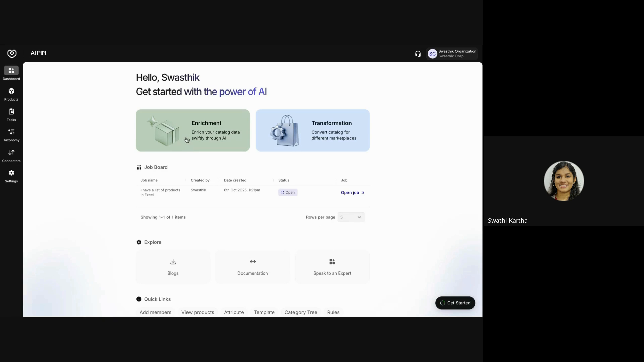Click the Speak to an Expert icon
Image resolution: width=644 pixels, height=362 pixels.
pyautogui.click(x=332, y=262)
